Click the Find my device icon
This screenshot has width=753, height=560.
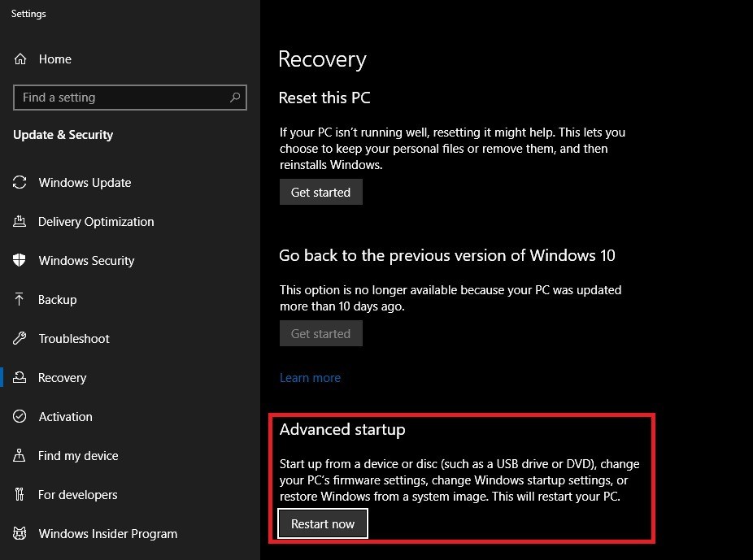[x=20, y=456]
